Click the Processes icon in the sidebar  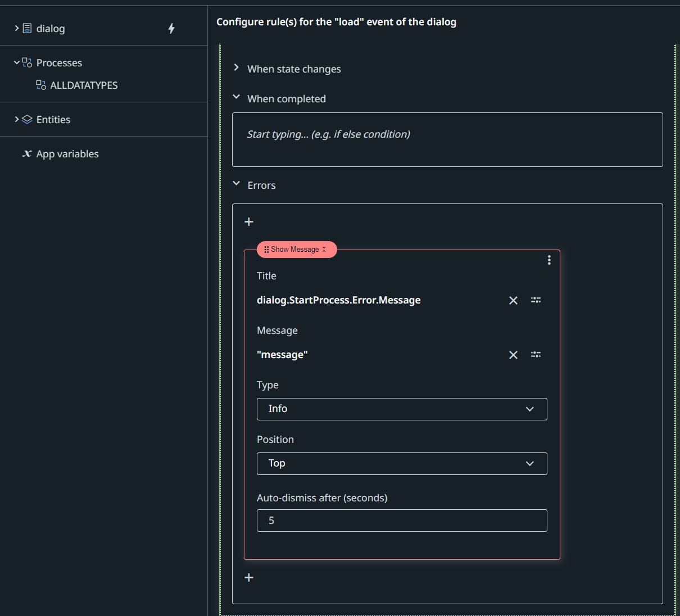point(25,62)
